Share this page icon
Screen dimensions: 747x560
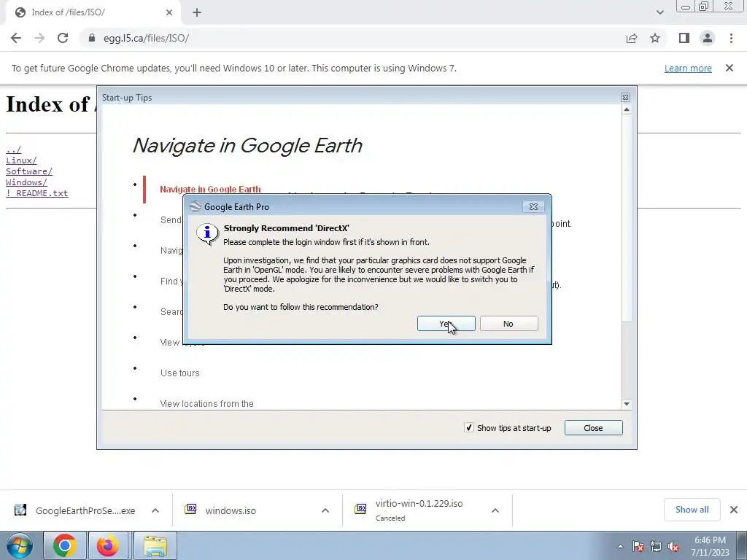(x=632, y=38)
